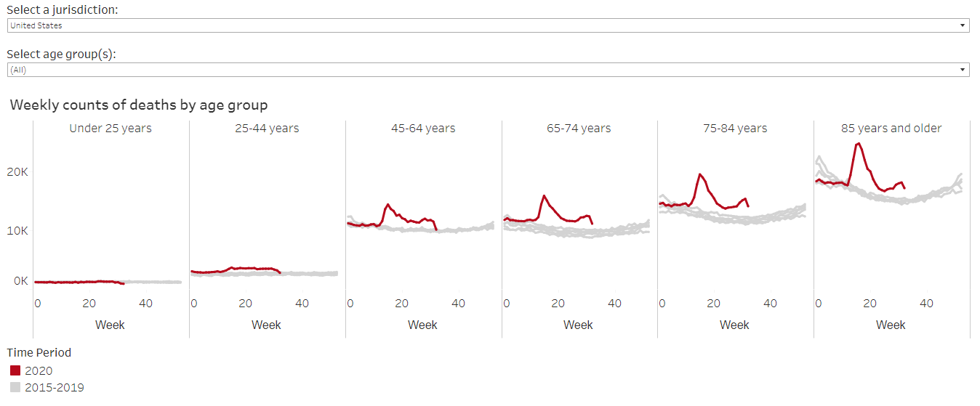Click the 20K label on the vertical axis
980x406 pixels.
click(18, 172)
